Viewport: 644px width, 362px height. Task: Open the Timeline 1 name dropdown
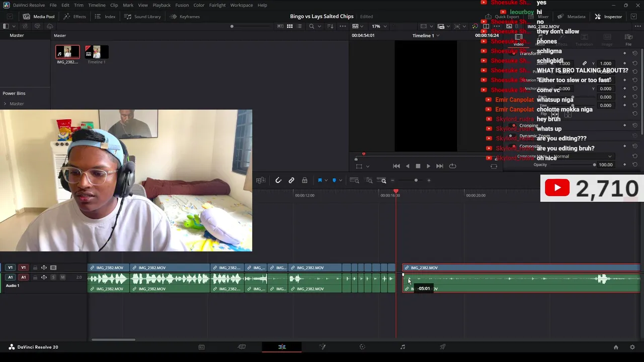point(426,36)
